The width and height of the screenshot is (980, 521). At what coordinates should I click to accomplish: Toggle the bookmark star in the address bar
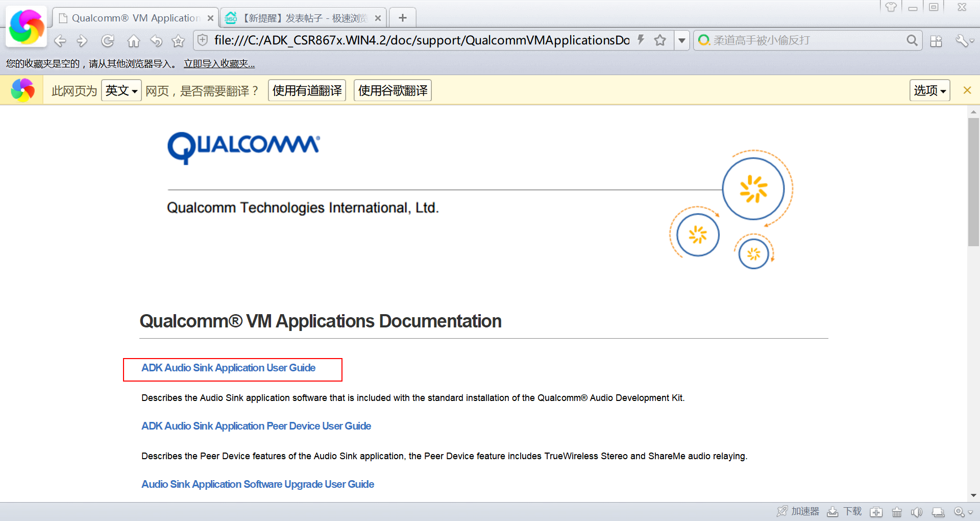click(660, 40)
